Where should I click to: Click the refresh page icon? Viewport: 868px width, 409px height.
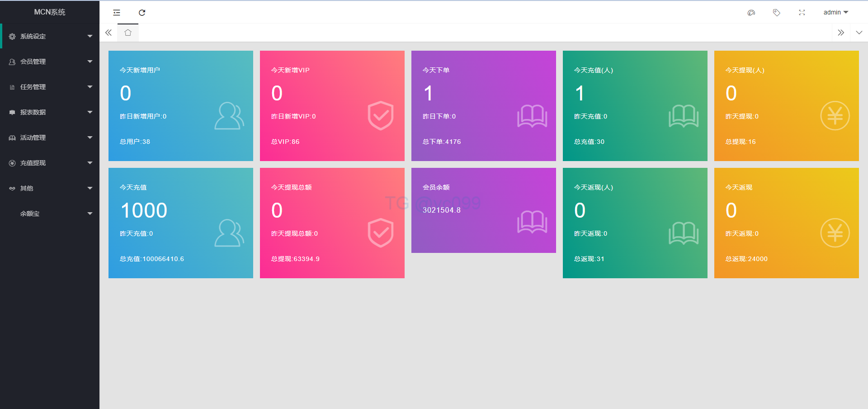point(142,13)
